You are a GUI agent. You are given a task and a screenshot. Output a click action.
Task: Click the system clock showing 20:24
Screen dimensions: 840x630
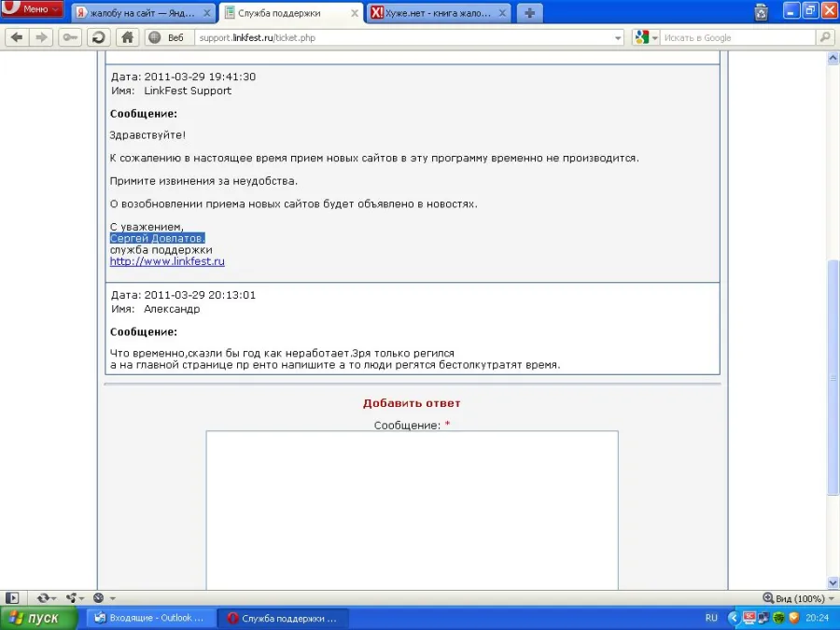(818, 618)
